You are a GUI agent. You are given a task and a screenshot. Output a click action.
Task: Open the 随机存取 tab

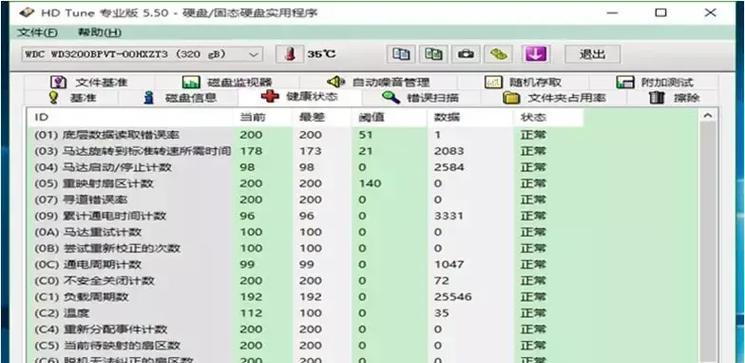pos(524,82)
